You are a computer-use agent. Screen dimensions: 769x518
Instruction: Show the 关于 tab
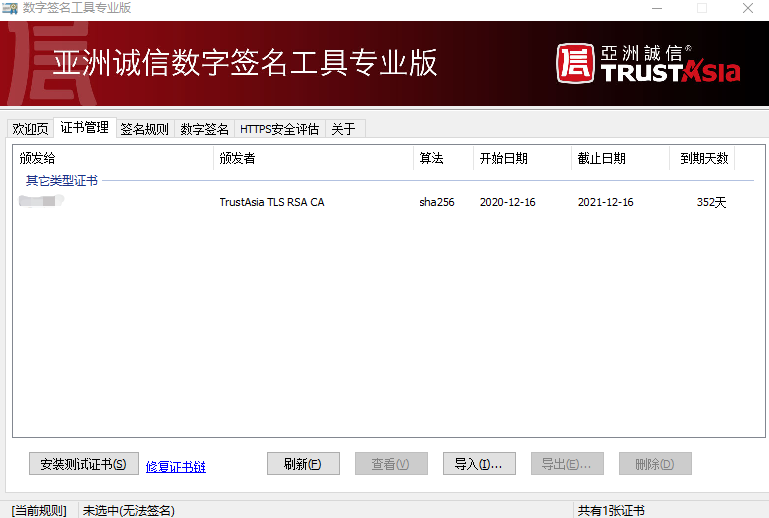coord(344,129)
